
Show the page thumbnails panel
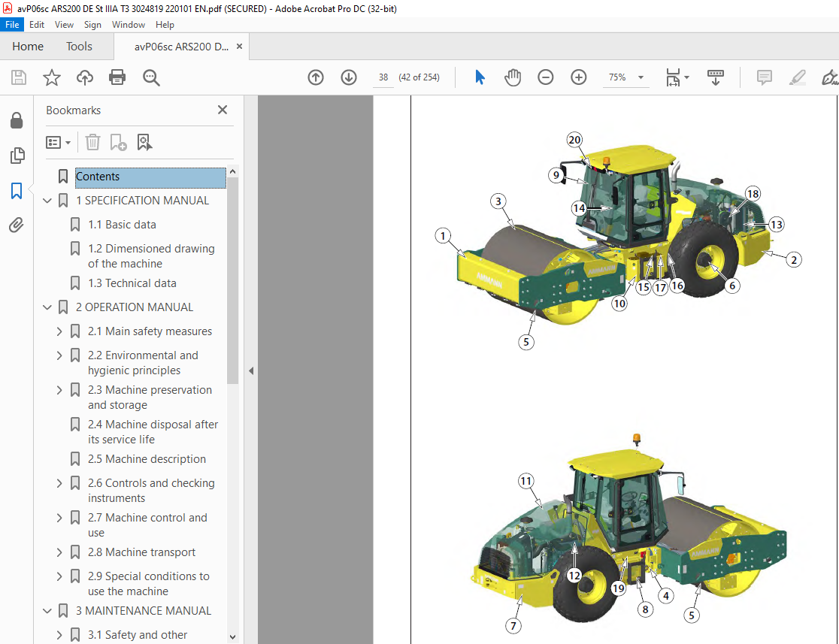tap(17, 156)
